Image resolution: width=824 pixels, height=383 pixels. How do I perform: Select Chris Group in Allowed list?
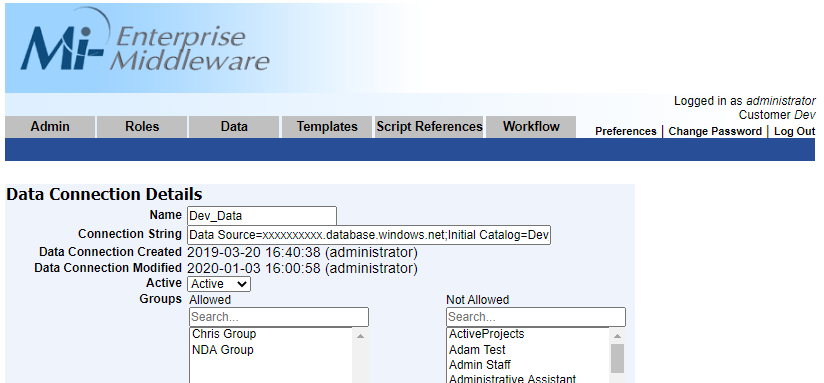(x=224, y=334)
